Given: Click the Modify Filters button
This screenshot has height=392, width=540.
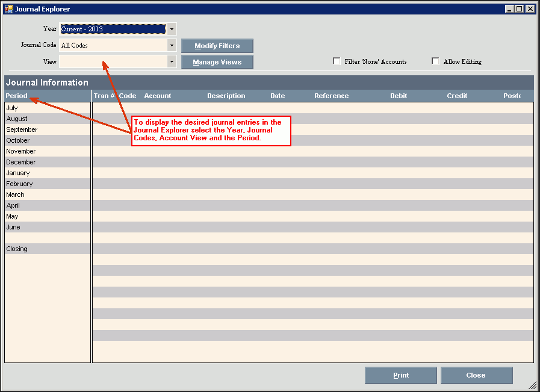Looking at the screenshot, I should coord(217,46).
